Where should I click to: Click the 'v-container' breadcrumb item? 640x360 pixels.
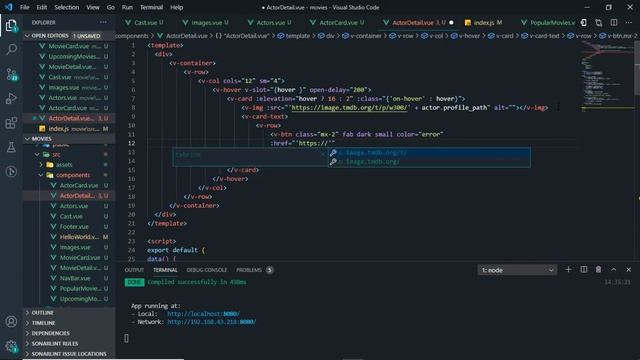[366, 36]
